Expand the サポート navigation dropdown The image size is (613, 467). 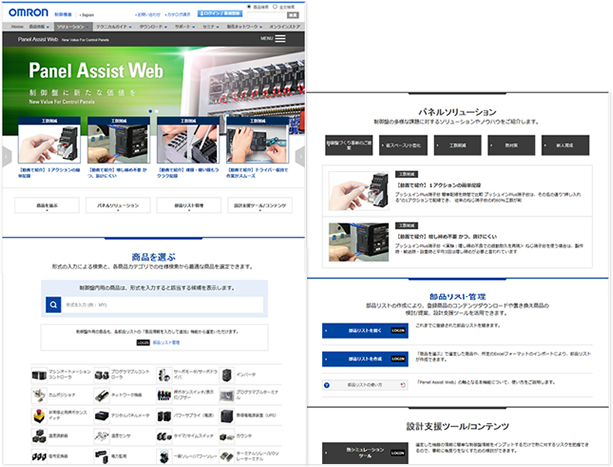point(185,27)
